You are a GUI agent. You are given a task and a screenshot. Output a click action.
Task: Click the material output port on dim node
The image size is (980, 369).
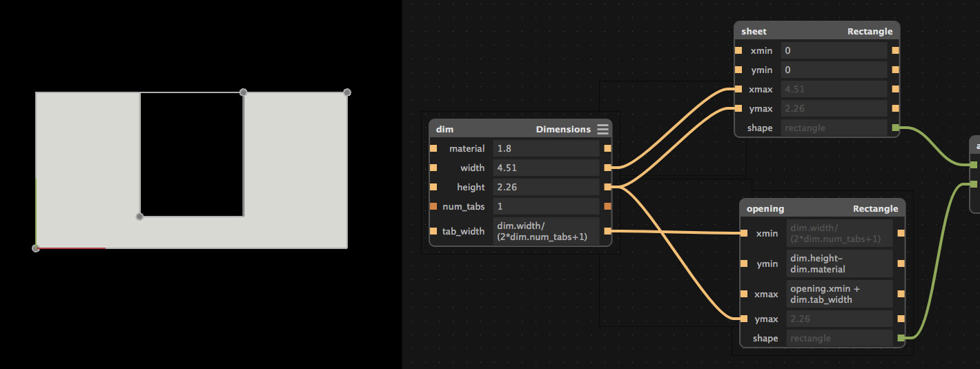(x=607, y=148)
